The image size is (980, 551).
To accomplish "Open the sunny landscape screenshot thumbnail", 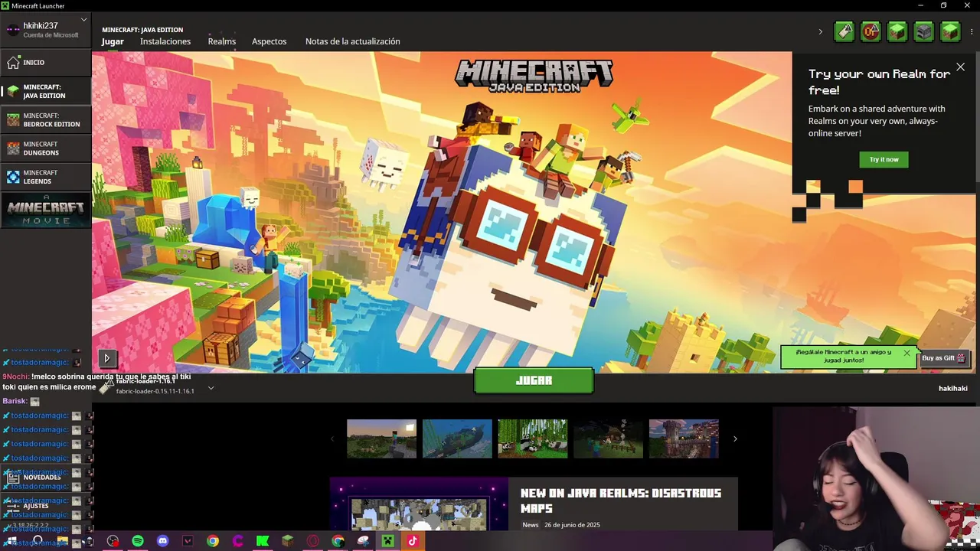I will [381, 439].
